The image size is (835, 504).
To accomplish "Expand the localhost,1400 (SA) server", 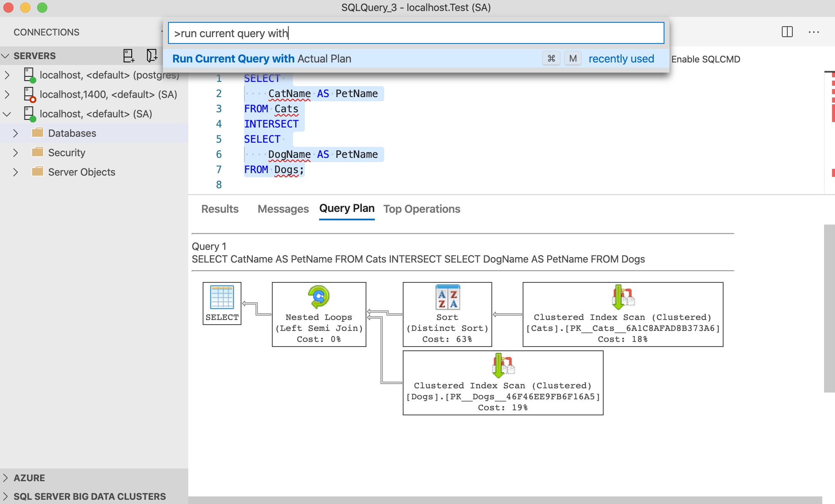I will click(7, 94).
